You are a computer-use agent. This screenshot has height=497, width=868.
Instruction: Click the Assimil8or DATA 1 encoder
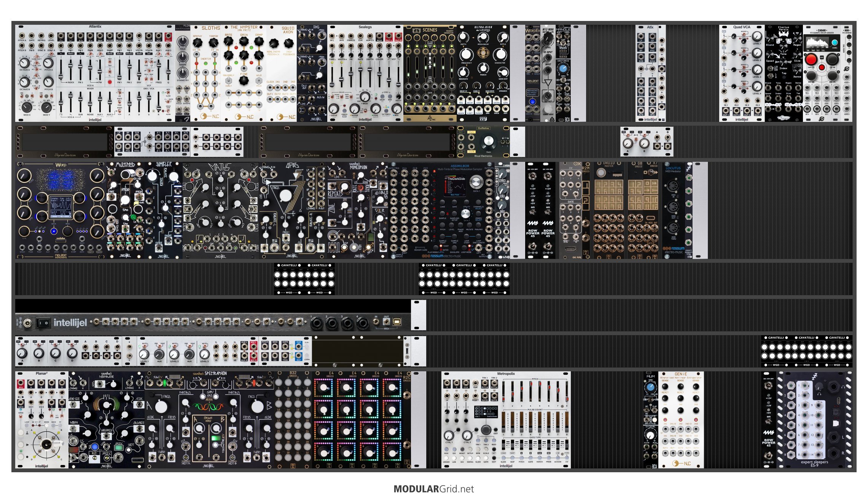click(x=476, y=182)
